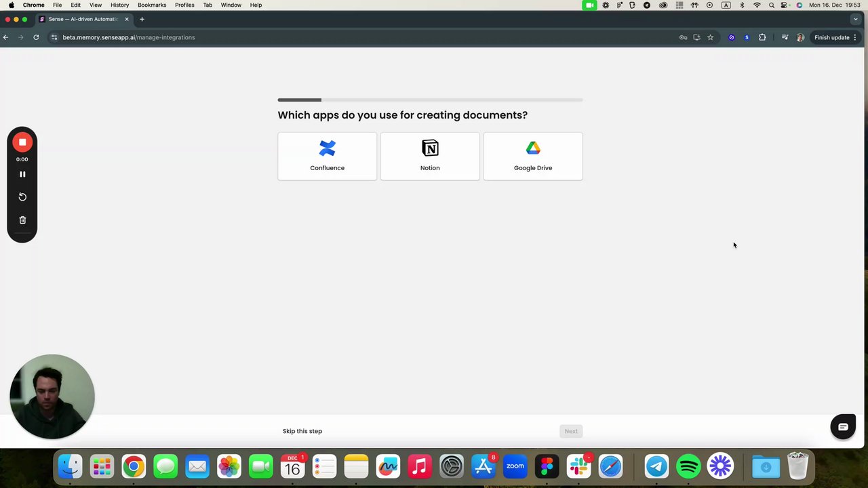Image resolution: width=868 pixels, height=488 pixels.
Task: Open Telegram from the Dock
Action: (x=656, y=466)
